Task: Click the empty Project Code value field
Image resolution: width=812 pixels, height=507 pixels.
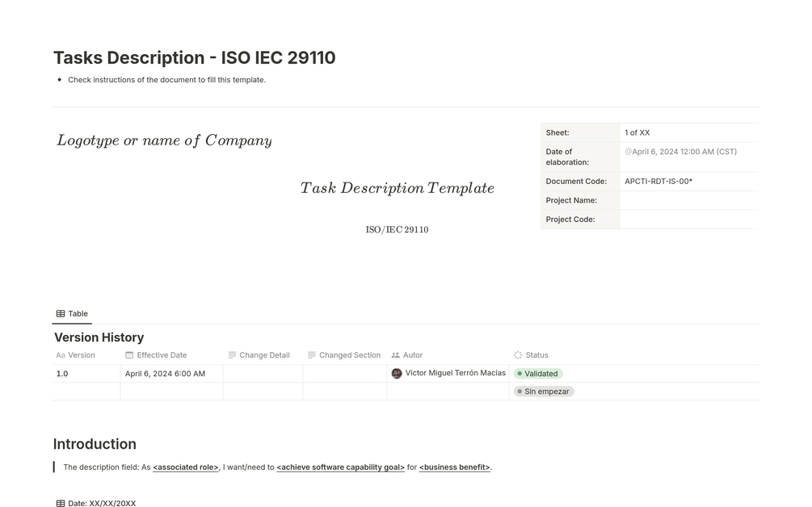Action: pyautogui.click(x=688, y=220)
